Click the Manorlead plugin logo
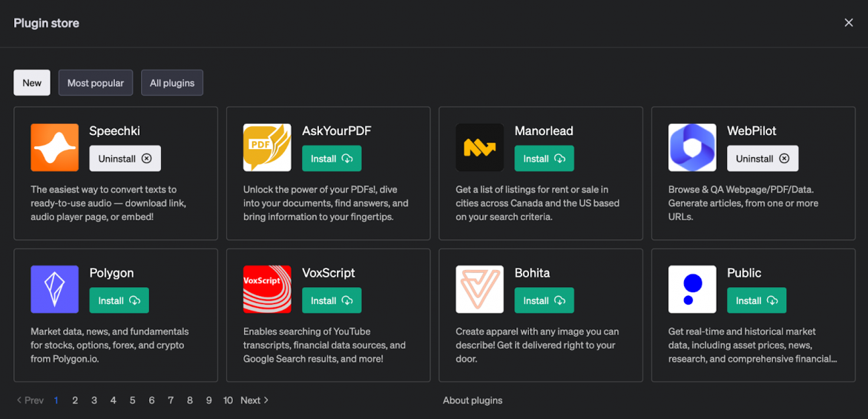This screenshot has height=419, width=868. coord(479,148)
